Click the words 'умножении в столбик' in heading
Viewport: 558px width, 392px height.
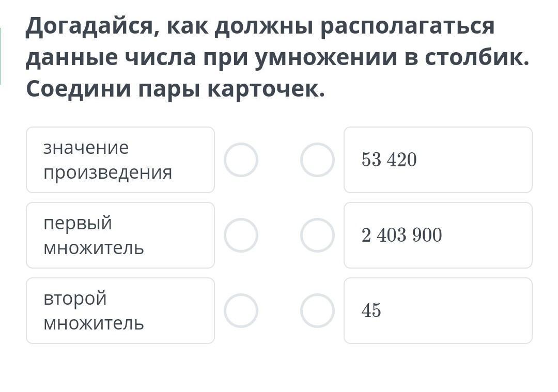pos(392,58)
